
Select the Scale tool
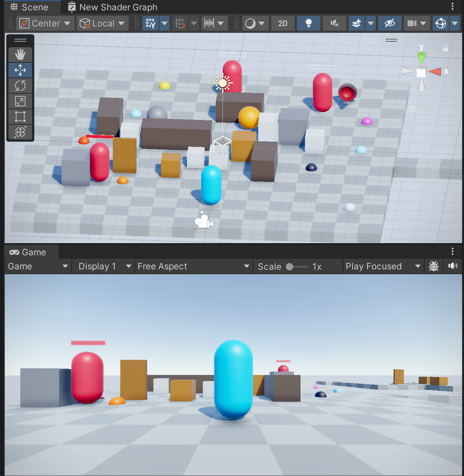point(20,101)
